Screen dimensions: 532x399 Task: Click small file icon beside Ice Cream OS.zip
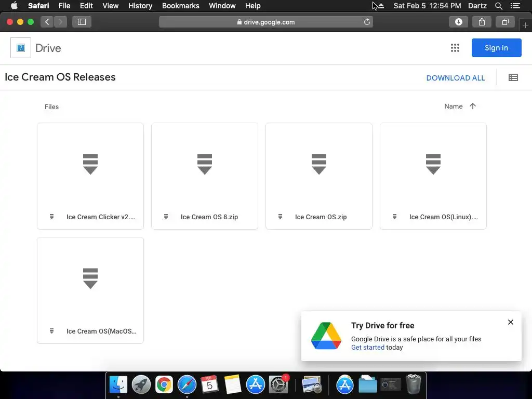click(x=280, y=217)
